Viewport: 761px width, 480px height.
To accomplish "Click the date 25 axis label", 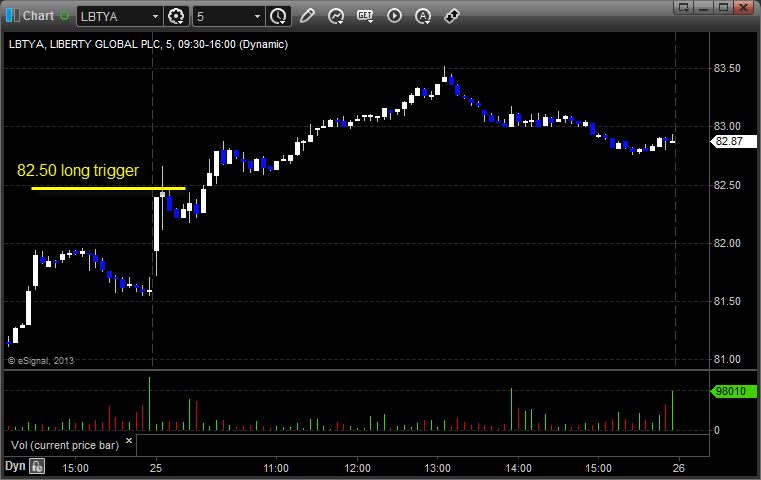I will coord(156,468).
